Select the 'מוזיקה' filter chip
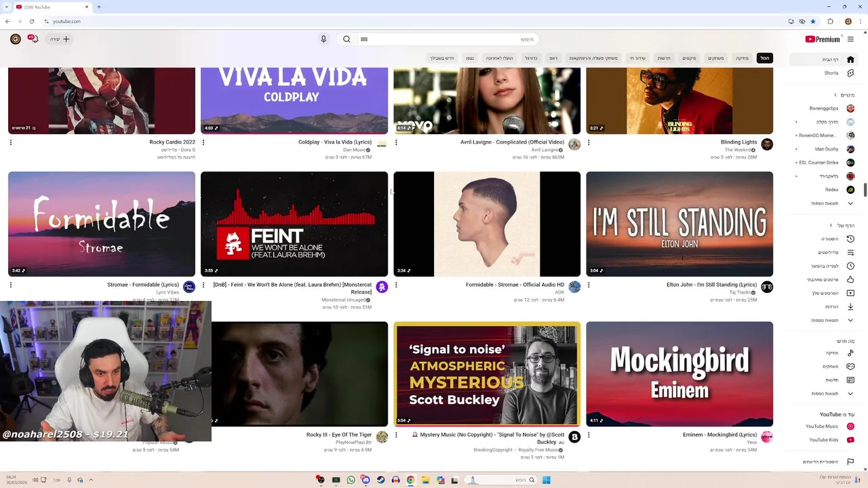This screenshot has height=488, width=868. [743, 58]
